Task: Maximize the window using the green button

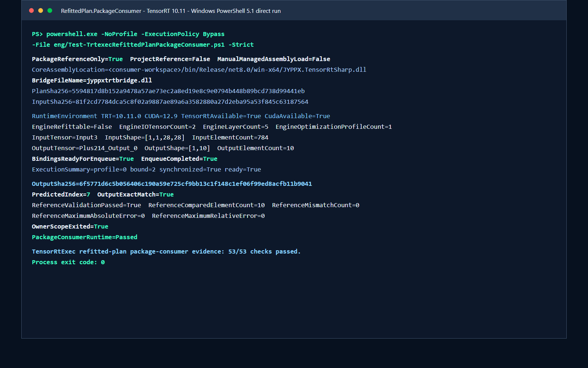Action: (x=50, y=11)
